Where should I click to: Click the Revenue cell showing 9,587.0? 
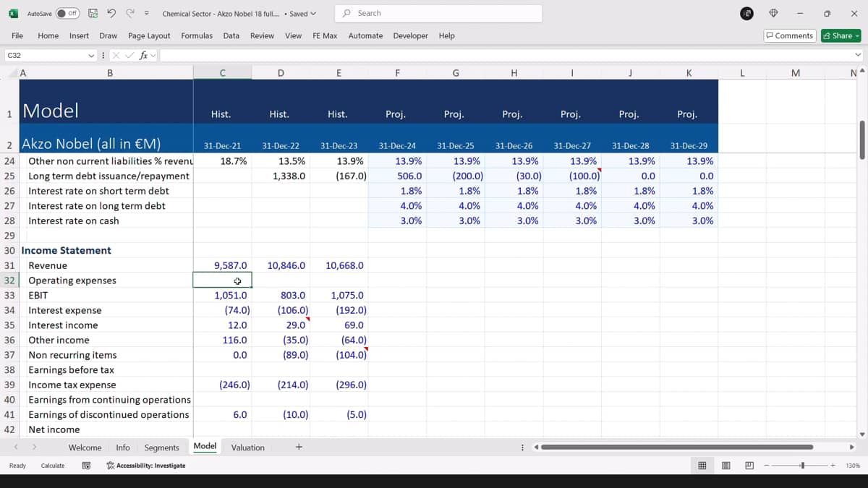click(222, 265)
